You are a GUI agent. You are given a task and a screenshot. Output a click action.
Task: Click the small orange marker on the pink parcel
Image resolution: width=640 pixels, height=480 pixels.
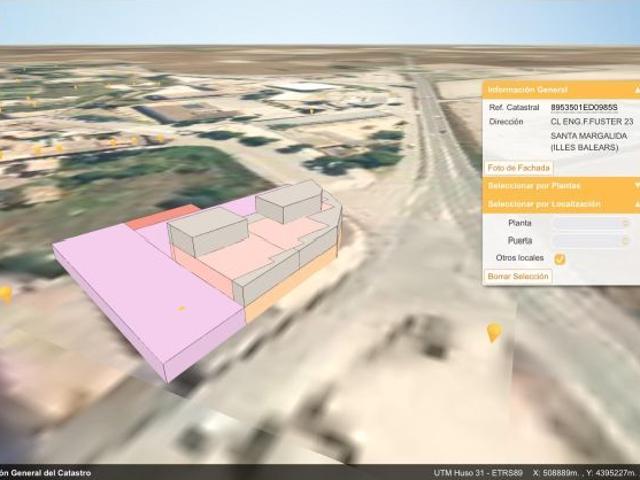(182, 309)
